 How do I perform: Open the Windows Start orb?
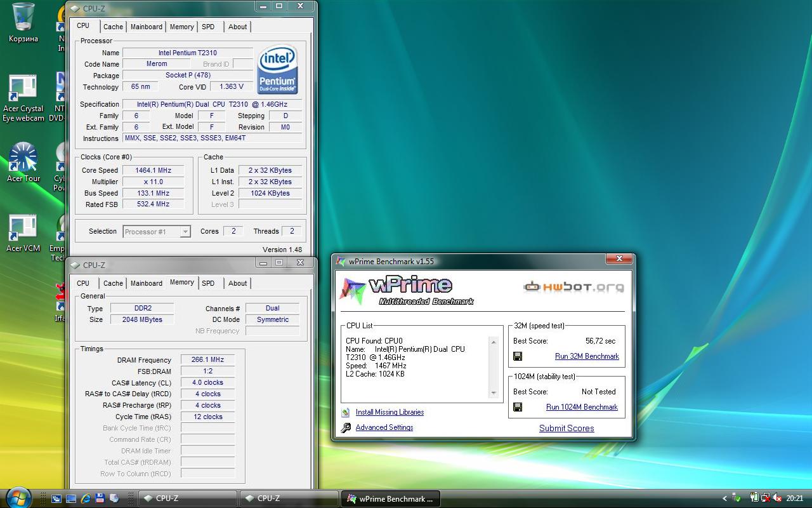[18, 497]
